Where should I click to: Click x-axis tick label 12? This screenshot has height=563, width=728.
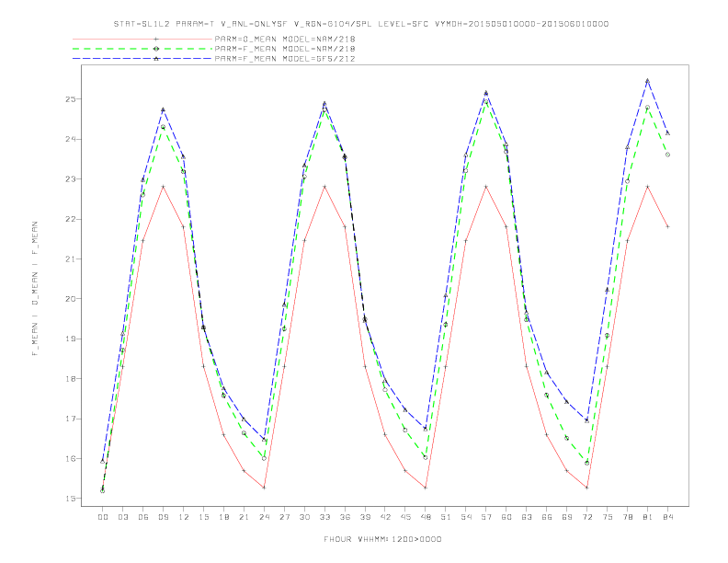coord(184,517)
